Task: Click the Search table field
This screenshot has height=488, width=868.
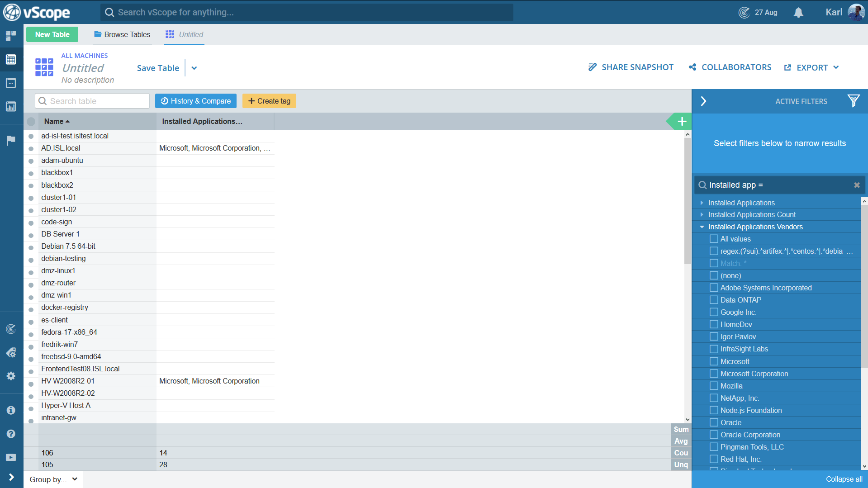Action: [x=92, y=101]
